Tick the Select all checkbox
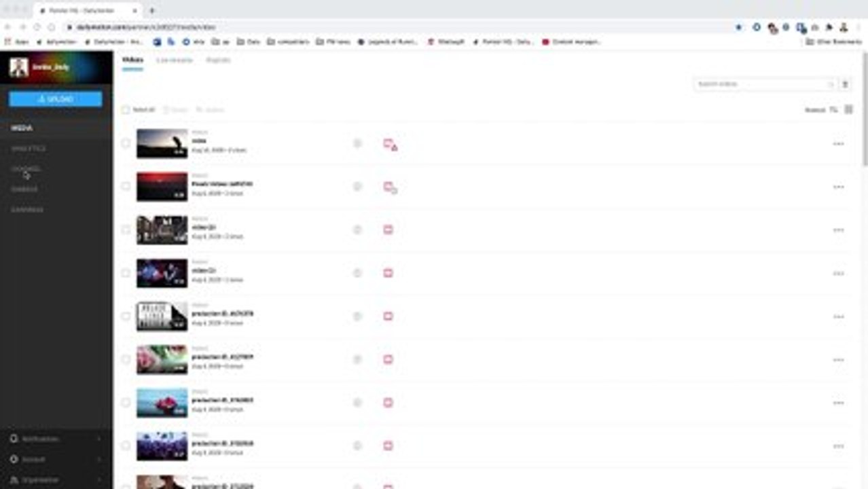Image resolution: width=868 pixels, height=489 pixels. coord(126,109)
